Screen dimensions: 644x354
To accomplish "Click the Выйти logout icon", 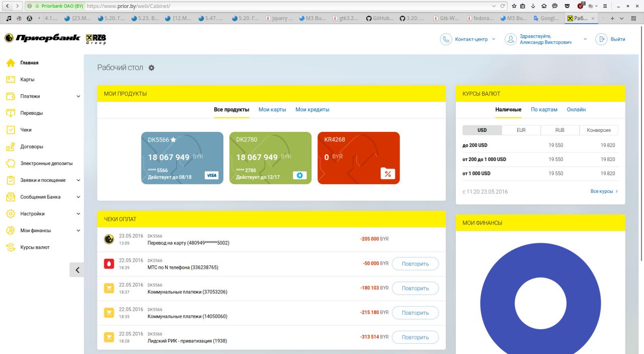I will coord(601,39).
